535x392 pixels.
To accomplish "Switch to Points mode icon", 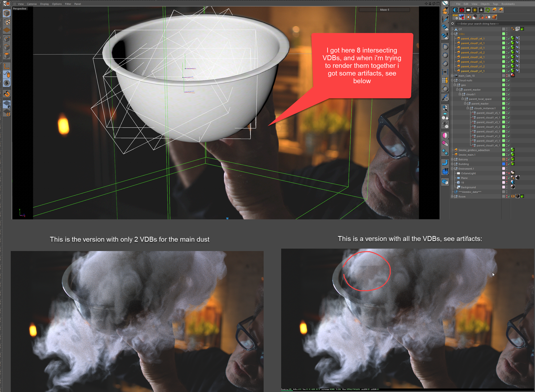I will [x=7, y=39].
